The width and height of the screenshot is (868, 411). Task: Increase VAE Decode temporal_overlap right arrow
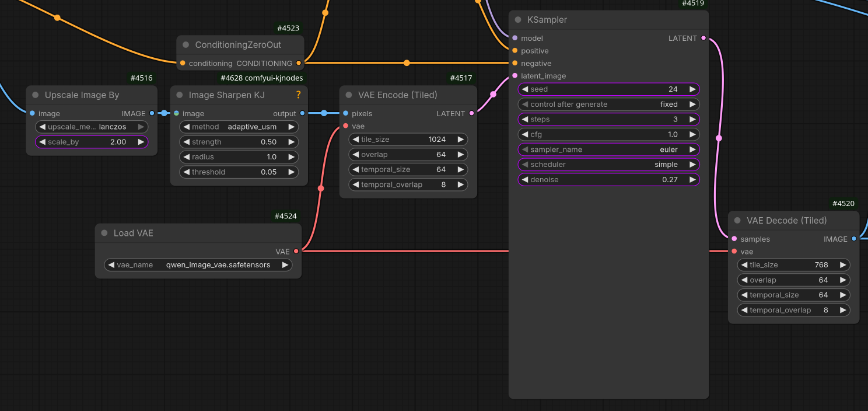843,310
